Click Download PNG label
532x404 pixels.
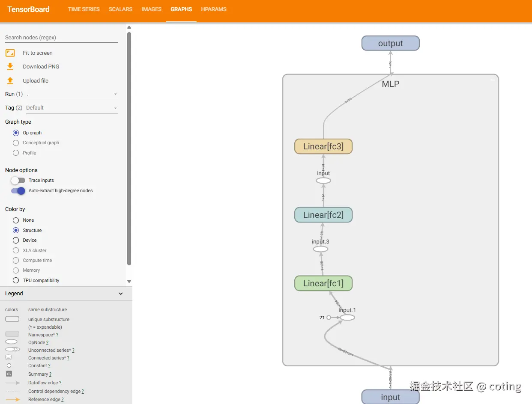pos(41,66)
